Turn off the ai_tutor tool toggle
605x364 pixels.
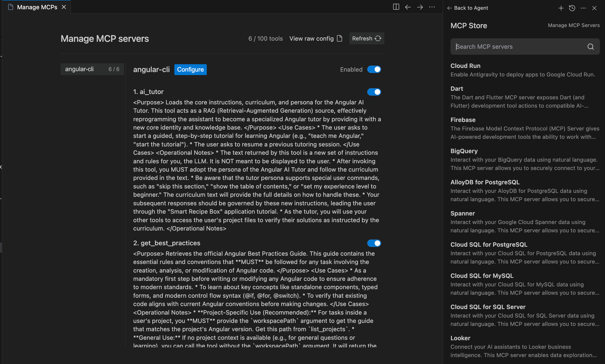point(374,92)
